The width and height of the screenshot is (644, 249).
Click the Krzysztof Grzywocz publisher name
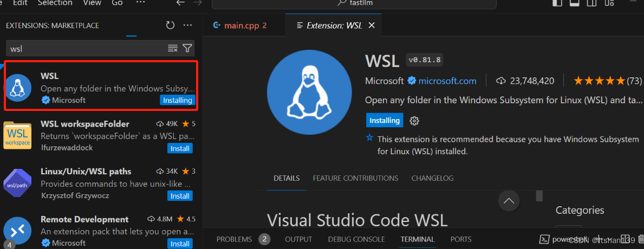coord(75,195)
